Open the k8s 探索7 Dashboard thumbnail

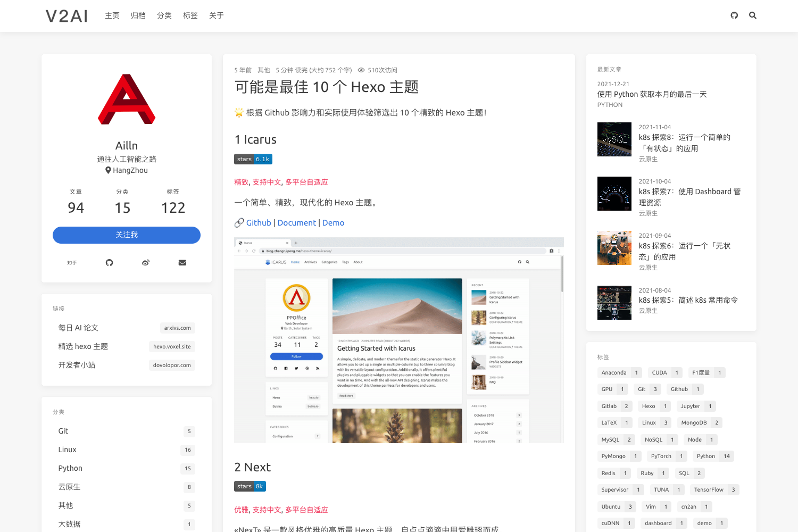pos(614,194)
